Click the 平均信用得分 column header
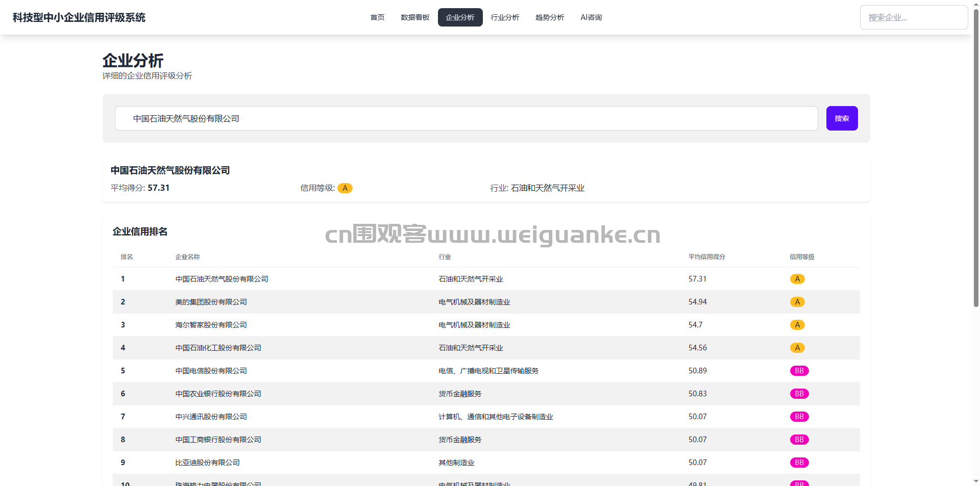 (x=706, y=257)
